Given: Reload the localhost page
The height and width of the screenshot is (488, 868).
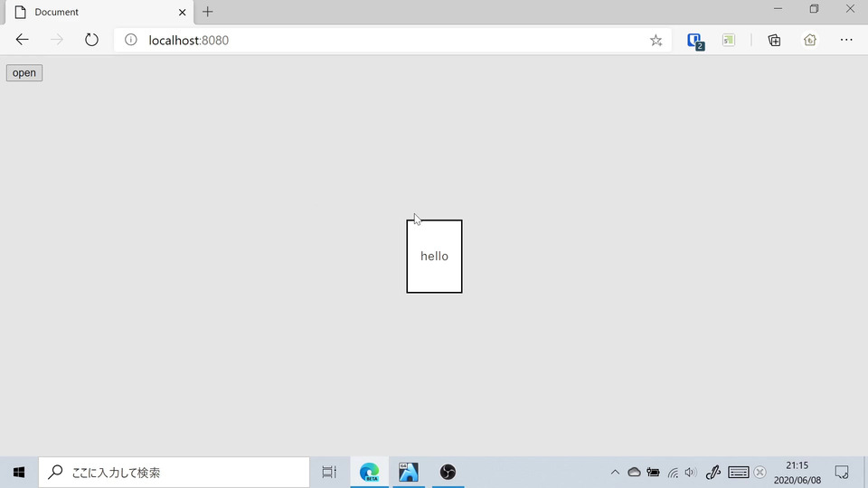Looking at the screenshot, I should coord(91,40).
